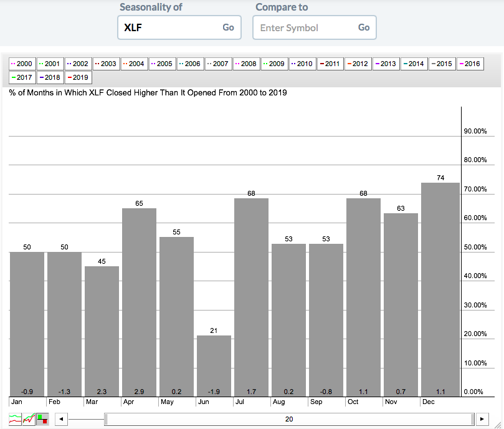Click the 'Seasonality of' heading
The height and width of the screenshot is (429, 504).
click(151, 7)
